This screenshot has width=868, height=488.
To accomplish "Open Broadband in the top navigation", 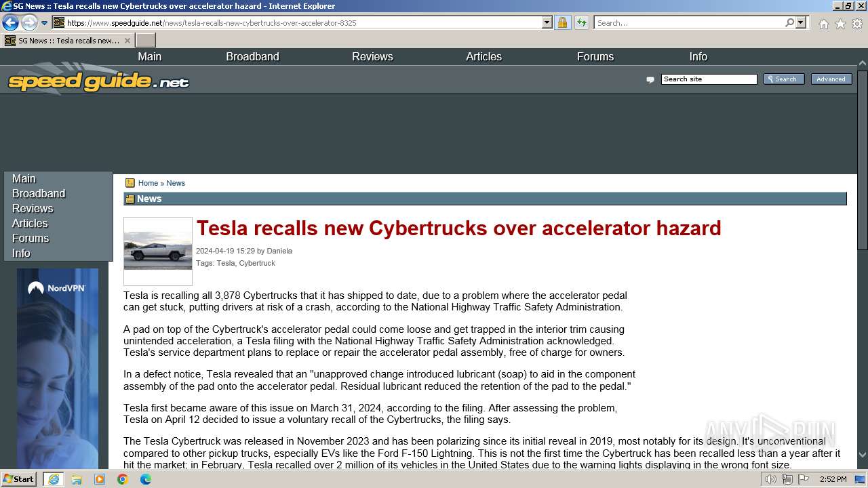I will pos(252,57).
